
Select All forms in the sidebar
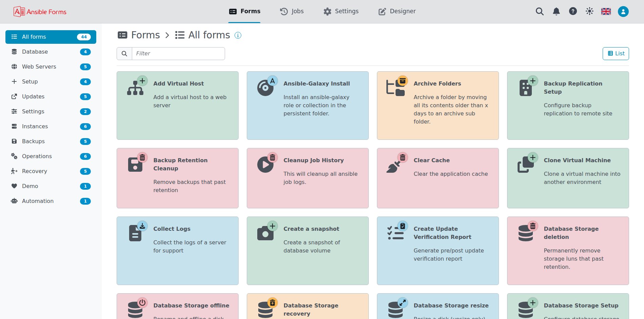(x=51, y=37)
